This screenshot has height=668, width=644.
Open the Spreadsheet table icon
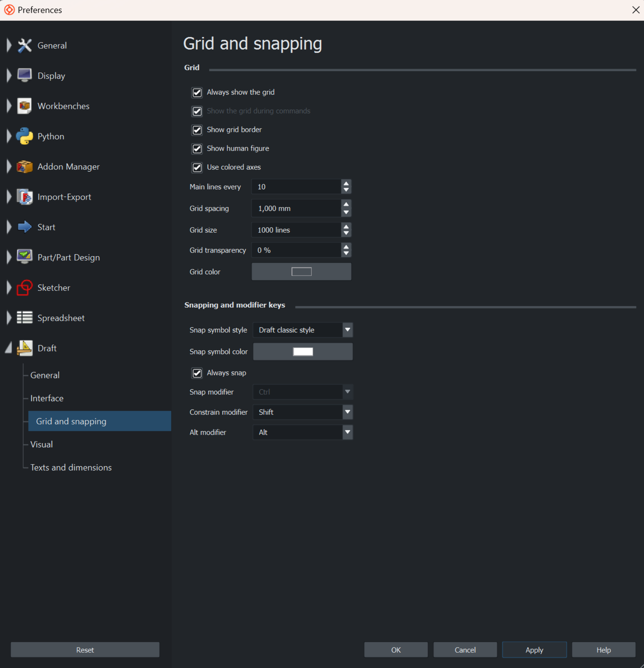[x=24, y=318]
